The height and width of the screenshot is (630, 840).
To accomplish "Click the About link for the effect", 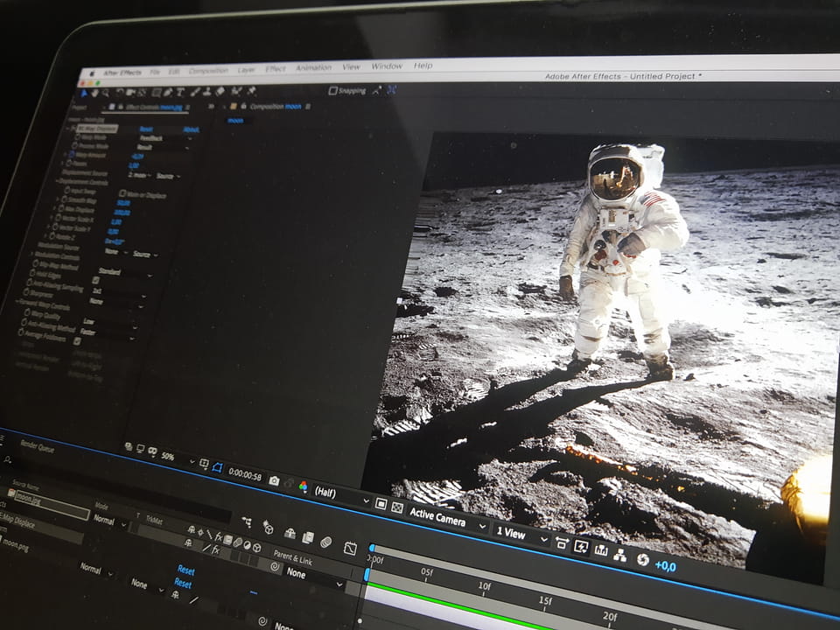I will coord(190,129).
